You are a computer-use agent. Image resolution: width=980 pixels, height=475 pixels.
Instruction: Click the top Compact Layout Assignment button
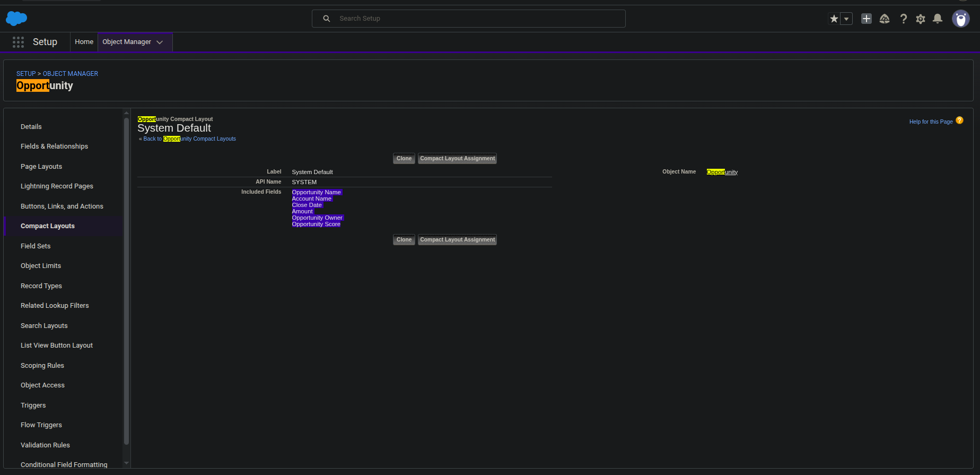tap(457, 159)
